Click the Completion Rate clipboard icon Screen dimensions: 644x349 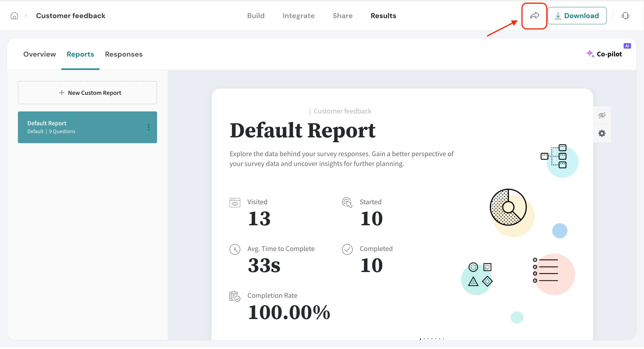coord(235,296)
